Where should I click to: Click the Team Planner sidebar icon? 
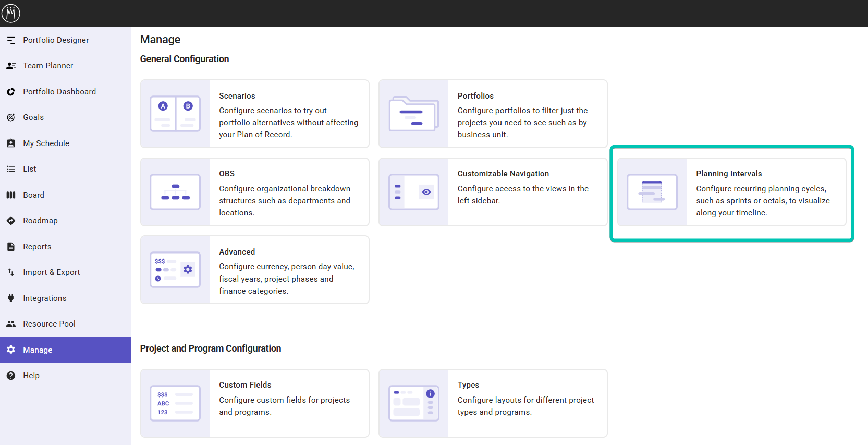(x=11, y=66)
